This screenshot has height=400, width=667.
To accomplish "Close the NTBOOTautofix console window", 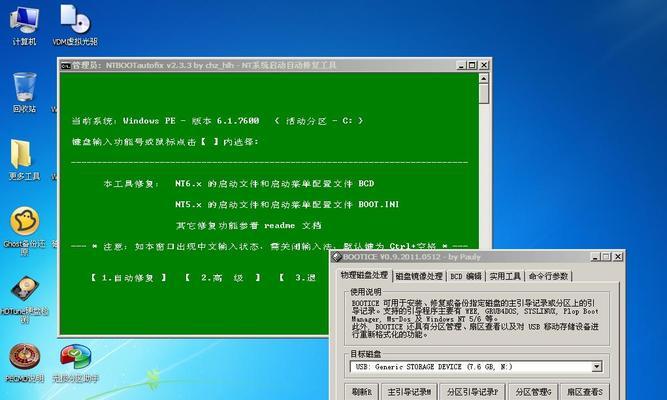I will [484, 65].
